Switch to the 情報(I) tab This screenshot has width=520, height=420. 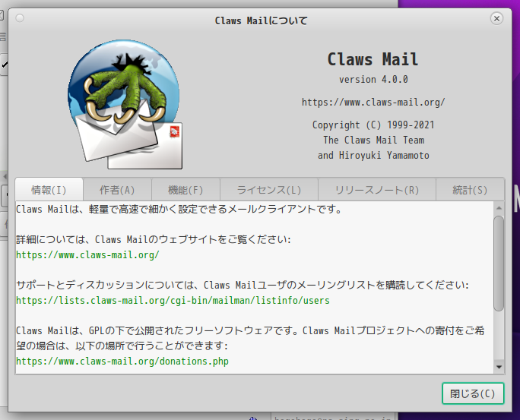click(x=49, y=190)
